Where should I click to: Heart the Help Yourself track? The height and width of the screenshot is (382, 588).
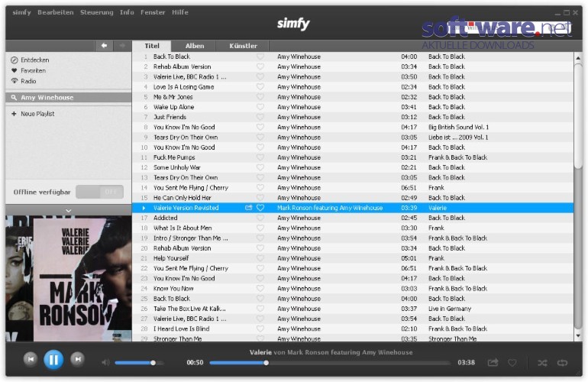pos(260,258)
